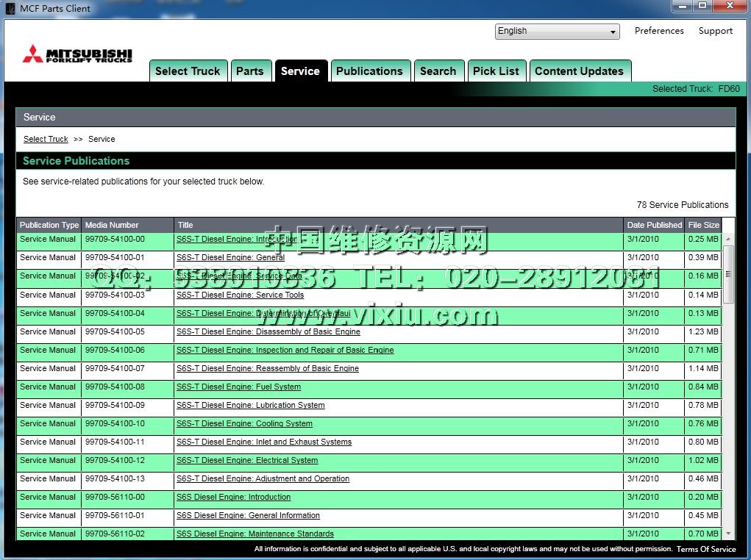The image size is (751, 560).
Task: Open the Terms Of Service link
Action: [705, 549]
